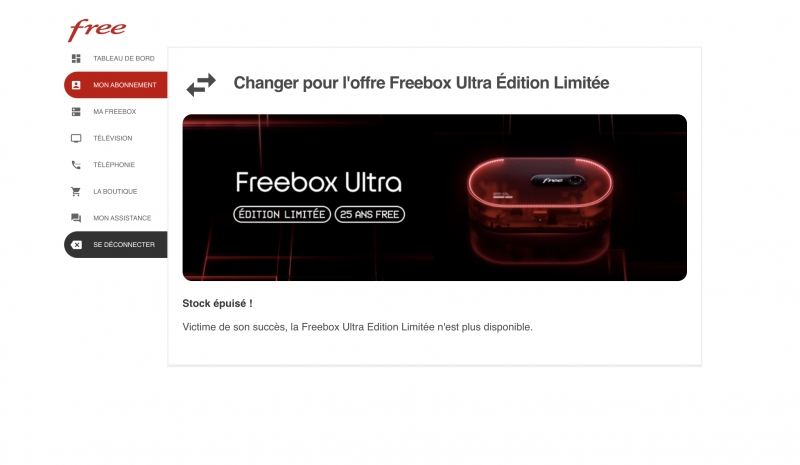Select the Mon Abonnement person icon
800x465 pixels.
(76, 85)
